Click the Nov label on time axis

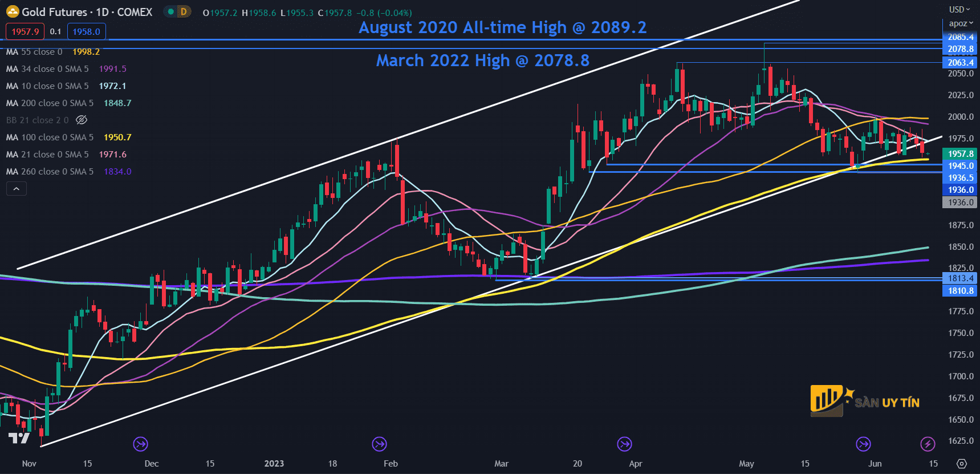point(29,463)
